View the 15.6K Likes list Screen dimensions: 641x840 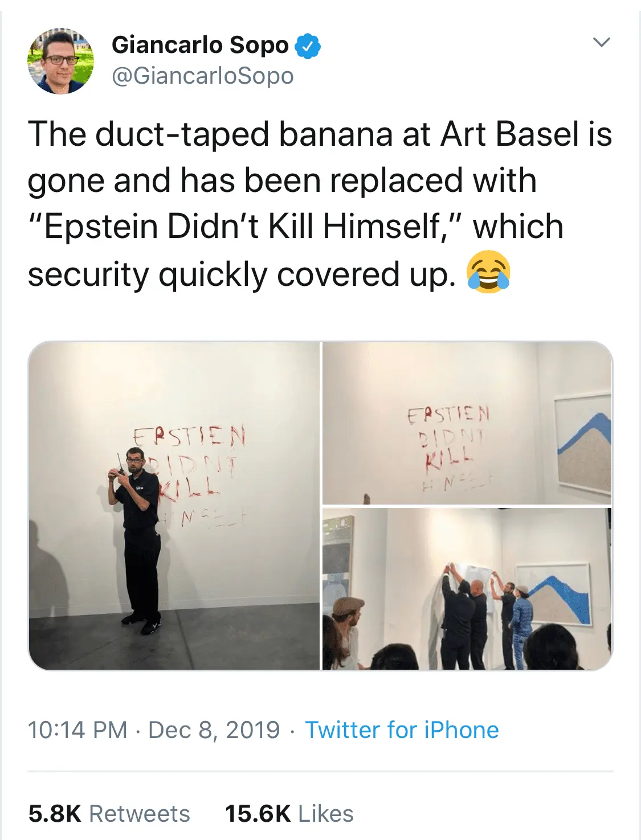point(289,814)
